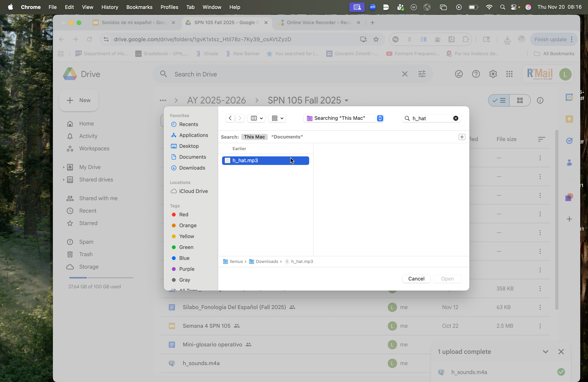Open macOS Spotlight search

point(502,7)
